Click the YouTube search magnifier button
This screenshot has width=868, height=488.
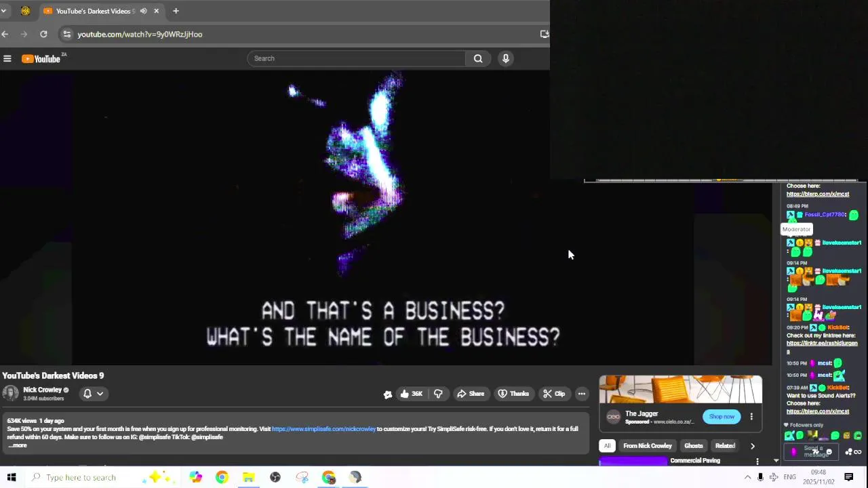478,58
